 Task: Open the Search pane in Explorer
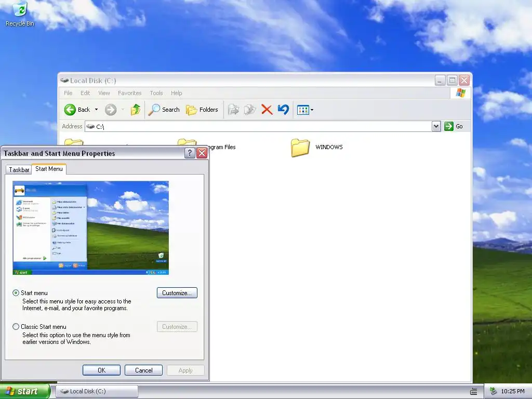click(164, 110)
